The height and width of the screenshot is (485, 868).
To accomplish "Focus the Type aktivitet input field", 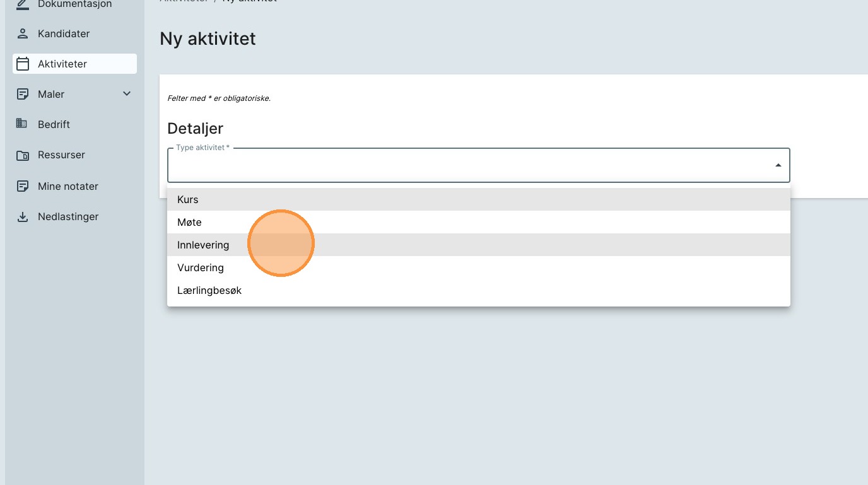I will point(467,167).
